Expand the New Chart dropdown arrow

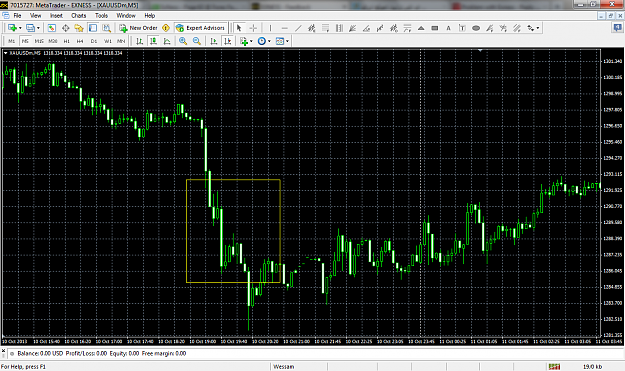tap(20, 28)
